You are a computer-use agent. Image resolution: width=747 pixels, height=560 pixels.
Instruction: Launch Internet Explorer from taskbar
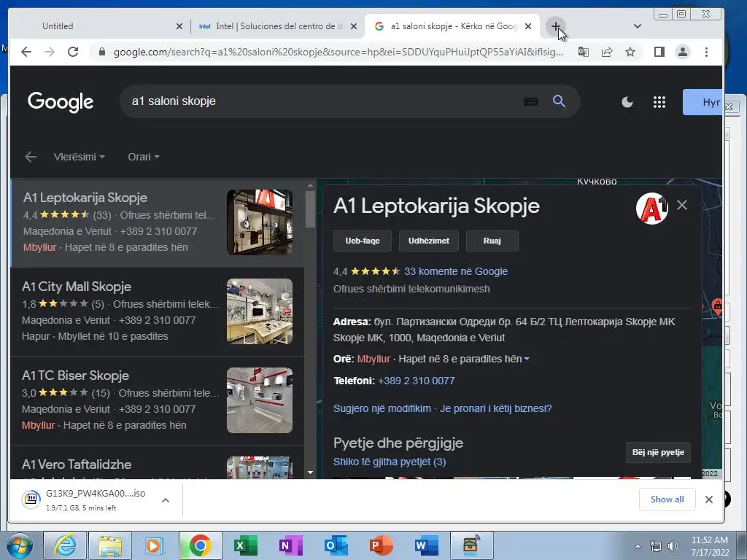pos(65,545)
